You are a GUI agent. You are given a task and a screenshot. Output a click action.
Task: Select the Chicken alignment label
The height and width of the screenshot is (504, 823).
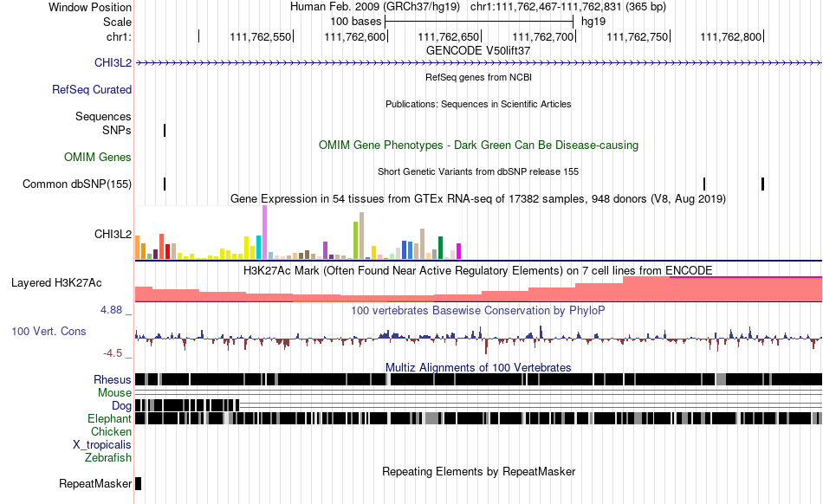[111, 431]
